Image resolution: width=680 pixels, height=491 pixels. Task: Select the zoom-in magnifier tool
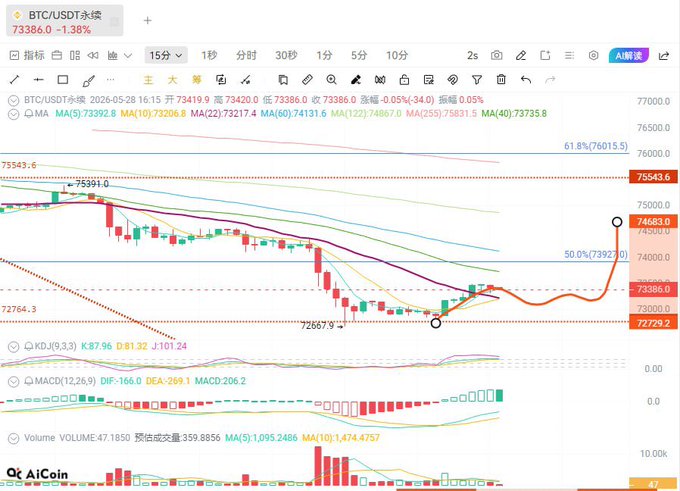click(331, 80)
